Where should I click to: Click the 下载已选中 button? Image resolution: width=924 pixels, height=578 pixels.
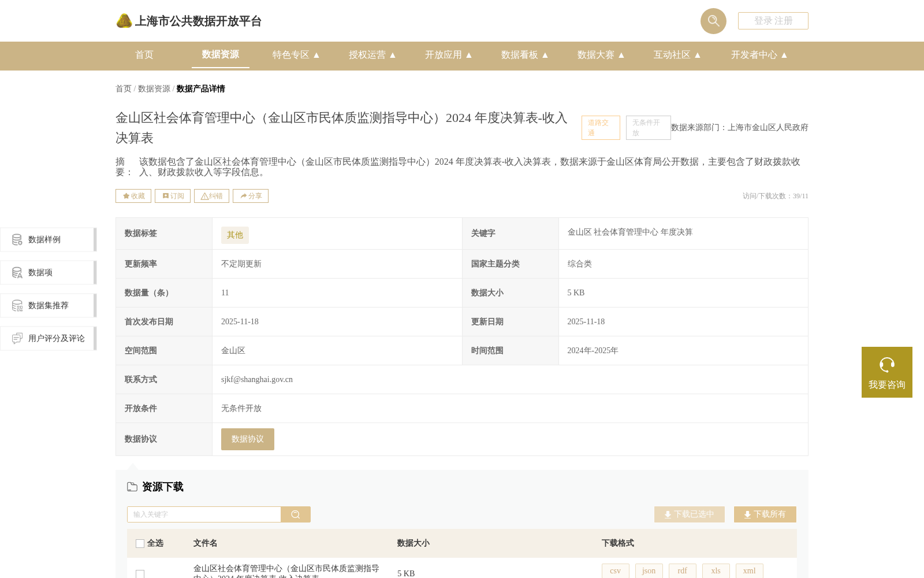pos(690,514)
